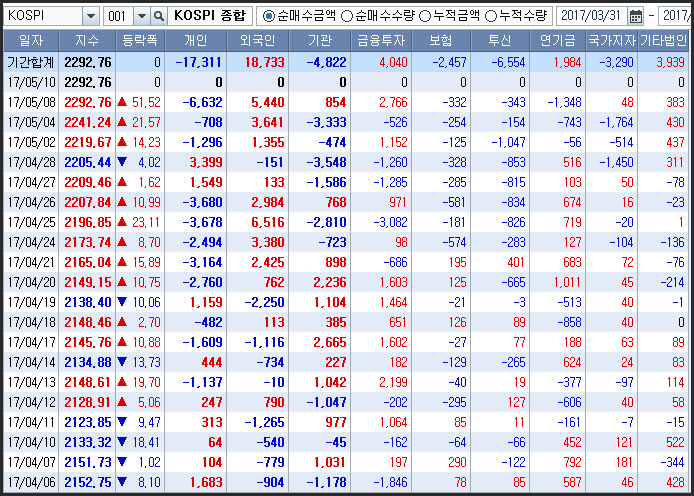Select the 17/04/07 date row

[x=346, y=462]
